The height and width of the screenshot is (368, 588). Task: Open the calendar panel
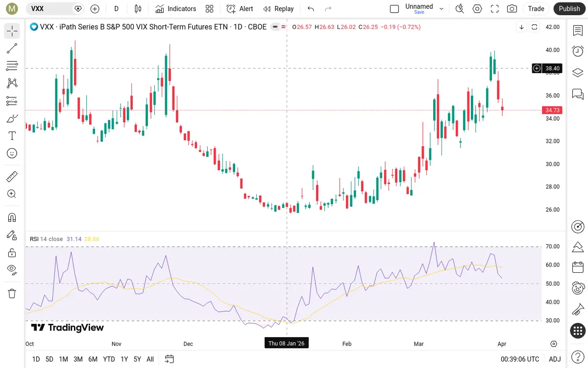[578, 267]
